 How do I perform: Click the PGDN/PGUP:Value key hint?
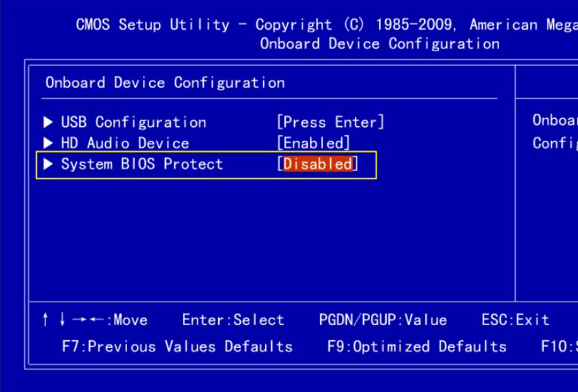point(383,320)
